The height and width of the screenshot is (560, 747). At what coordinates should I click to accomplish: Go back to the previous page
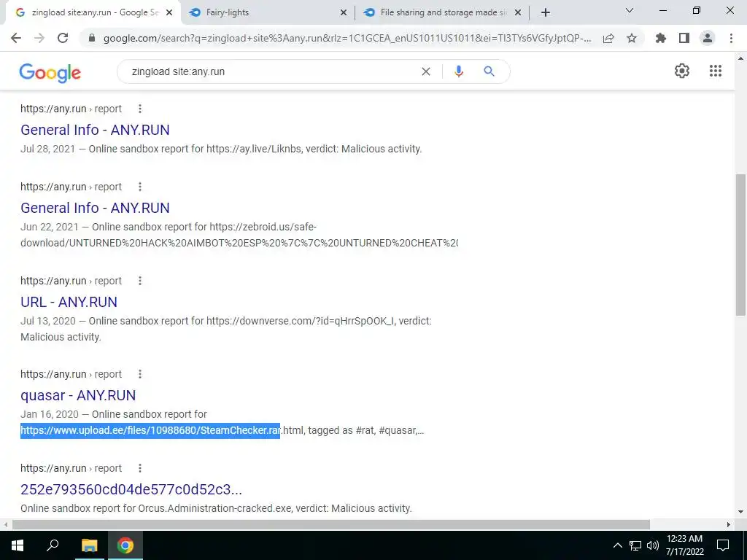pyautogui.click(x=16, y=38)
